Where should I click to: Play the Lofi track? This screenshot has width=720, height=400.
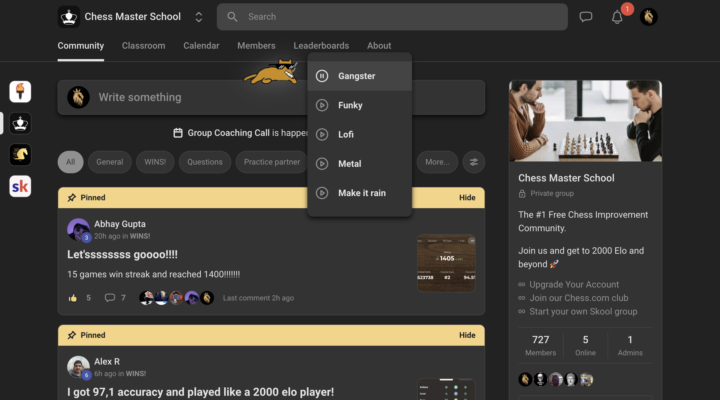pos(322,135)
